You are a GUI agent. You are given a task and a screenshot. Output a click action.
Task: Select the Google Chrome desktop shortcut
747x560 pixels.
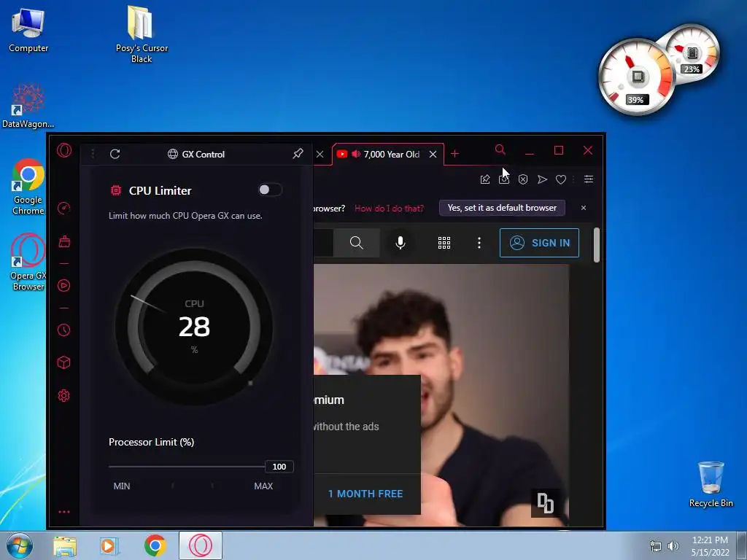(x=28, y=187)
